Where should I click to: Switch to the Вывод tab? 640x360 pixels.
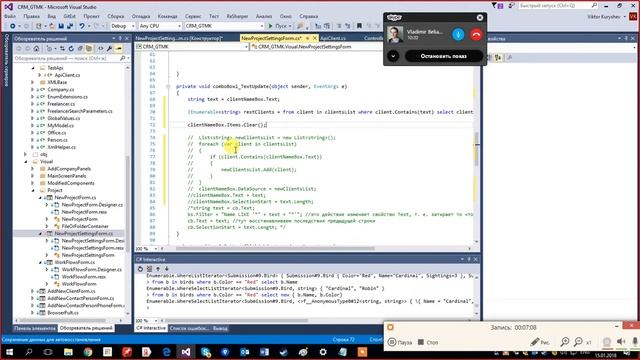tap(220, 328)
